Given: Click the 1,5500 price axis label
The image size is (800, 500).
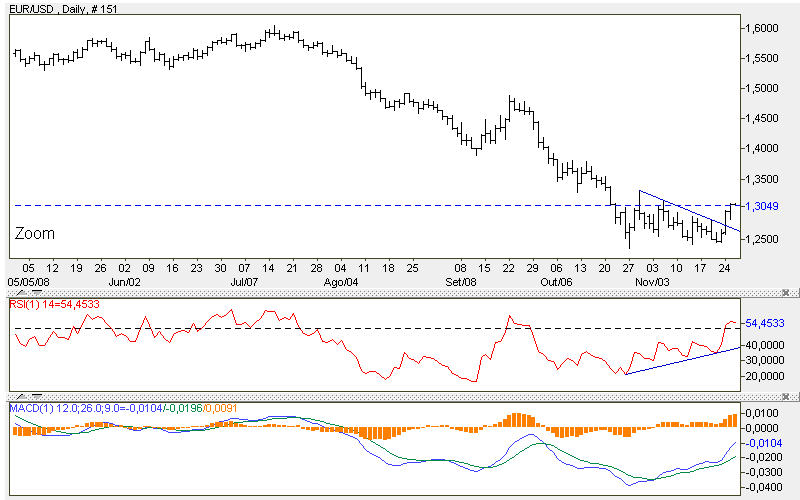Looking at the screenshot, I should 762,58.
